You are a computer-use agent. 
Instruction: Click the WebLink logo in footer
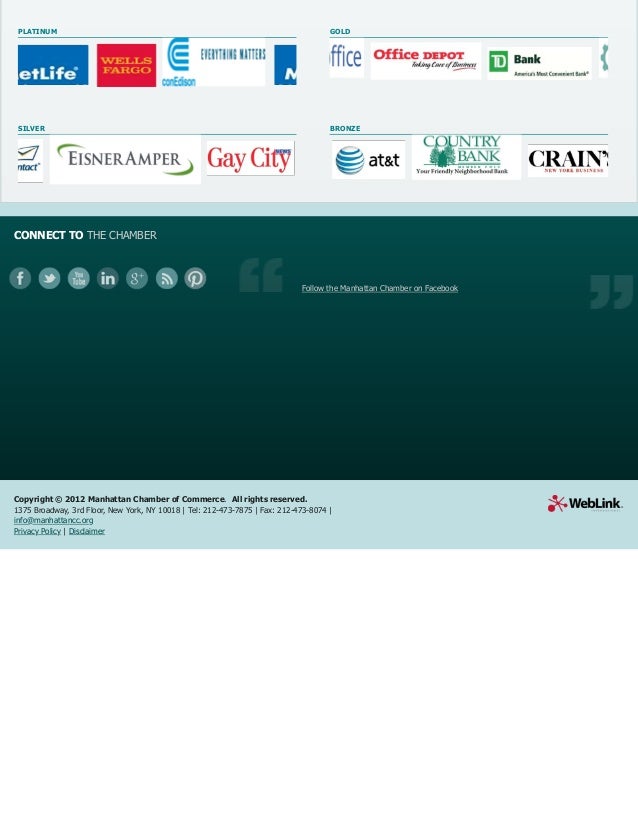tap(585, 503)
